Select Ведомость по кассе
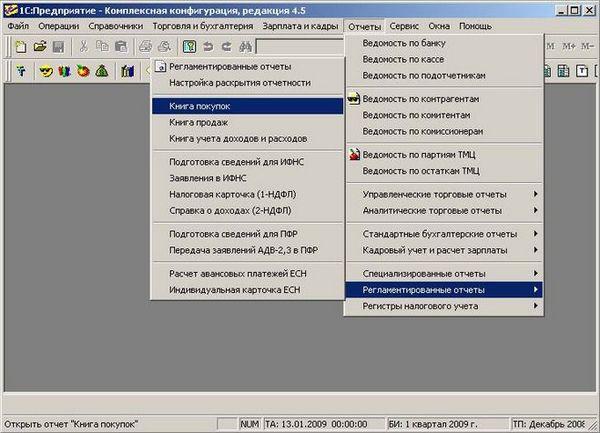 pos(444,59)
